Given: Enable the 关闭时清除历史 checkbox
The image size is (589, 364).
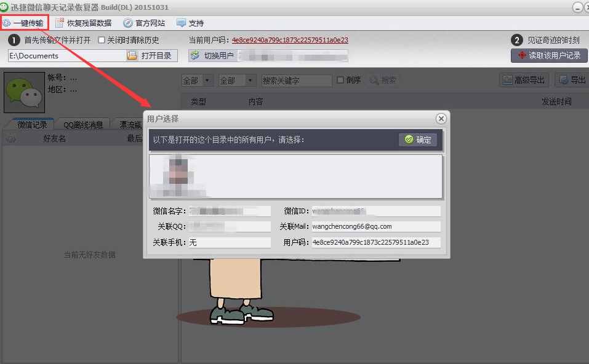Looking at the screenshot, I should click(101, 40).
